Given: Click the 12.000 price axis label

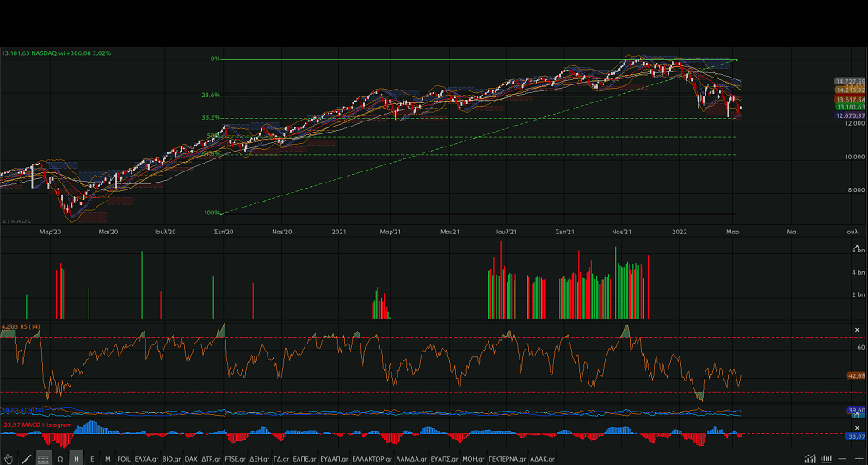Looking at the screenshot, I should (x=854, y=124).
